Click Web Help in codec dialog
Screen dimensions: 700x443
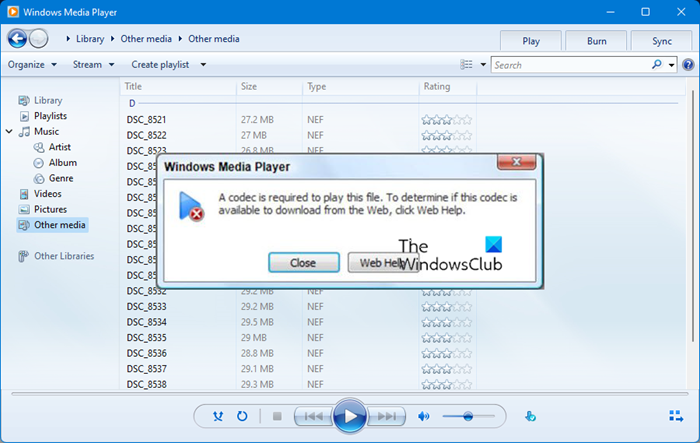[x=383, y=263]
